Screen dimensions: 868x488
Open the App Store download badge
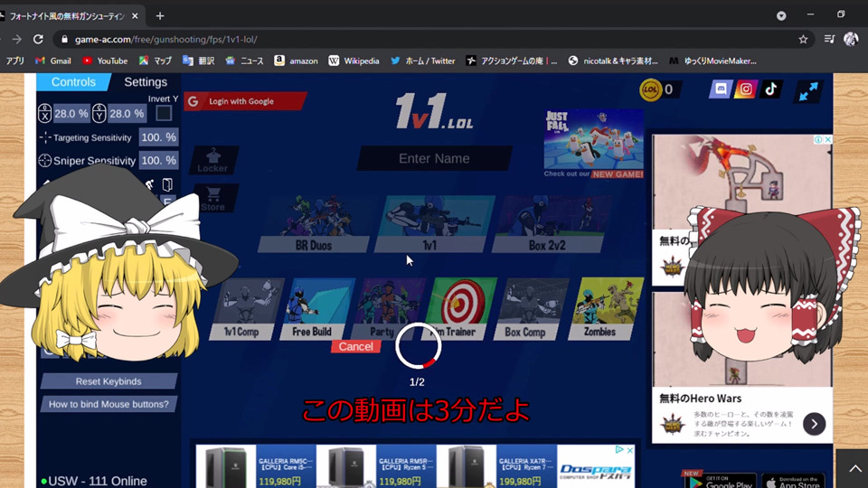793,482
